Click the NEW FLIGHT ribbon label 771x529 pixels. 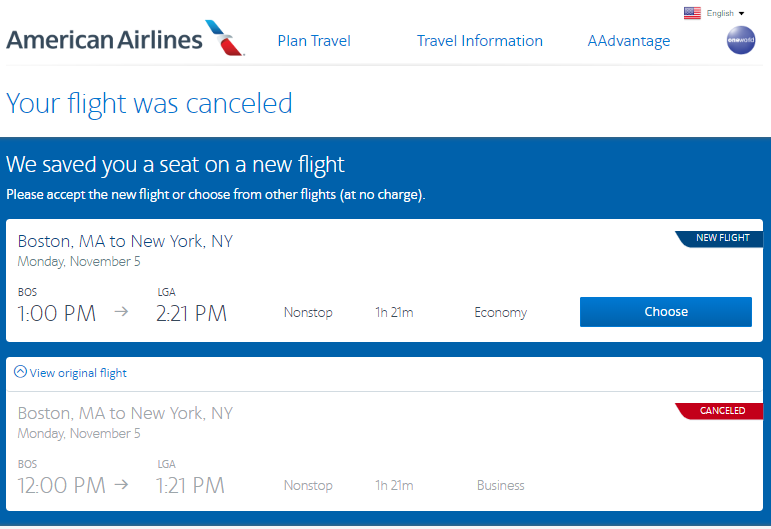click(722, 238)
